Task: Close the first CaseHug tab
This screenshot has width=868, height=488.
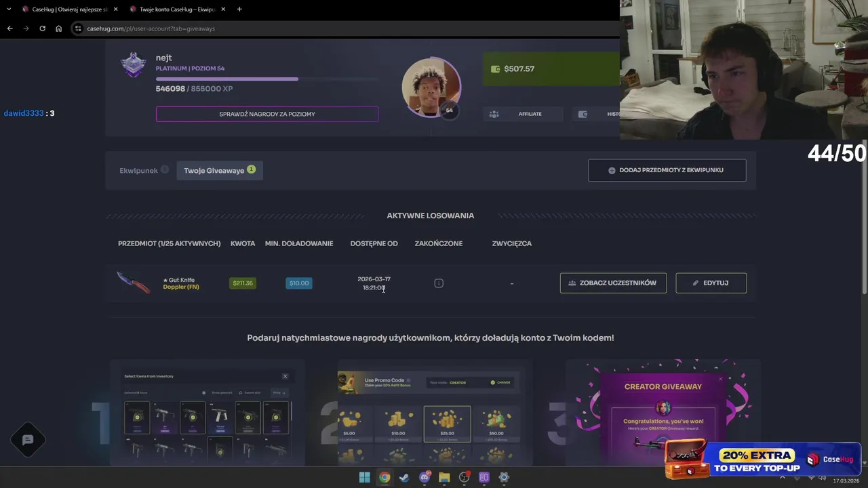Action: 115,9
